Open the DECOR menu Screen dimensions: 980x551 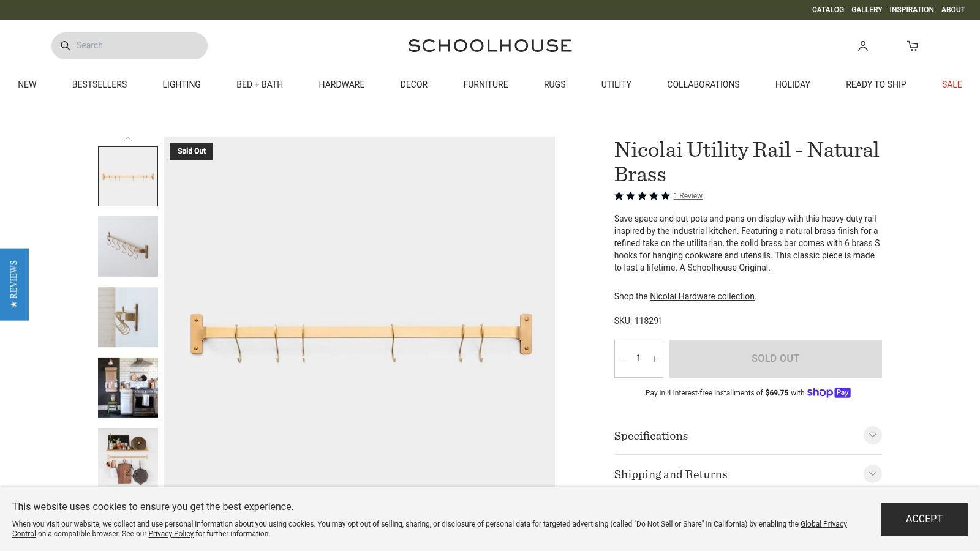414,84
